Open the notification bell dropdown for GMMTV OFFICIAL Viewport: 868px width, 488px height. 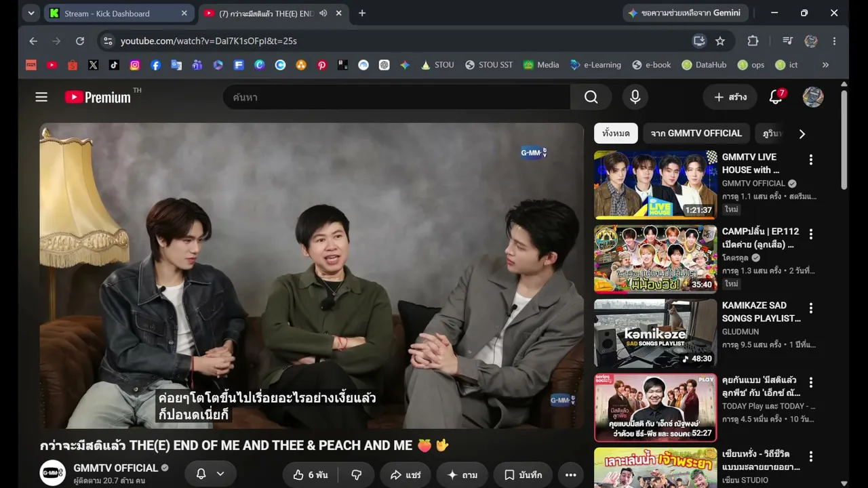click(210, 474)
